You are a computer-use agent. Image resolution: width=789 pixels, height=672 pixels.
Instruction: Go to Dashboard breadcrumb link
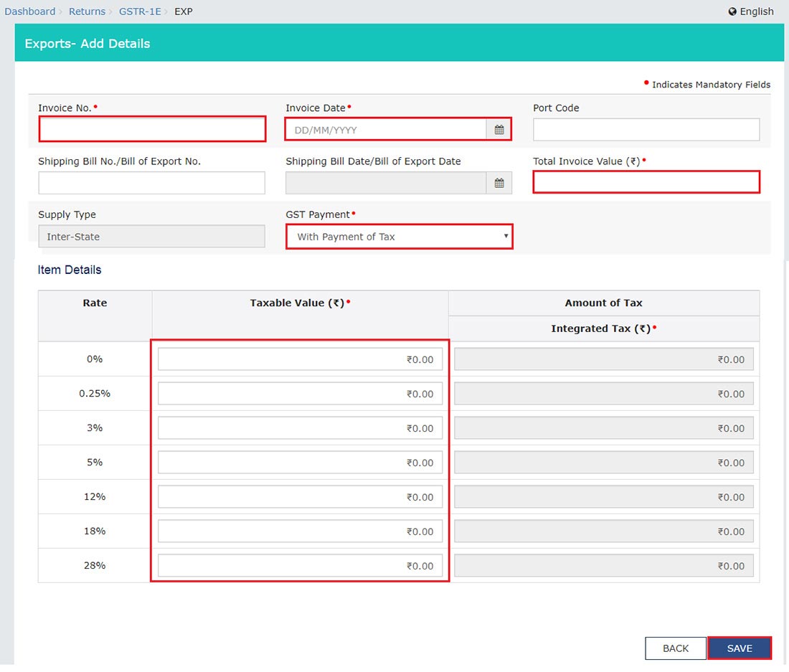[x=29, y=11]
